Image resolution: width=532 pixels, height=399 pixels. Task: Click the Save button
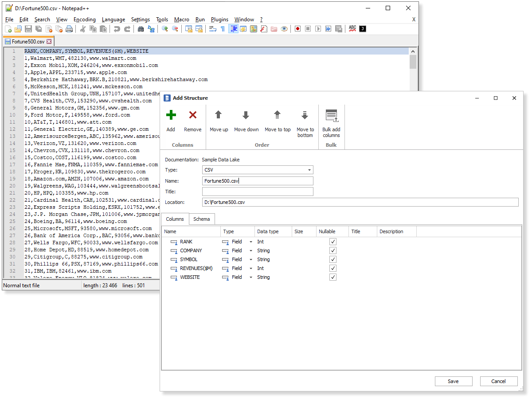453,381
